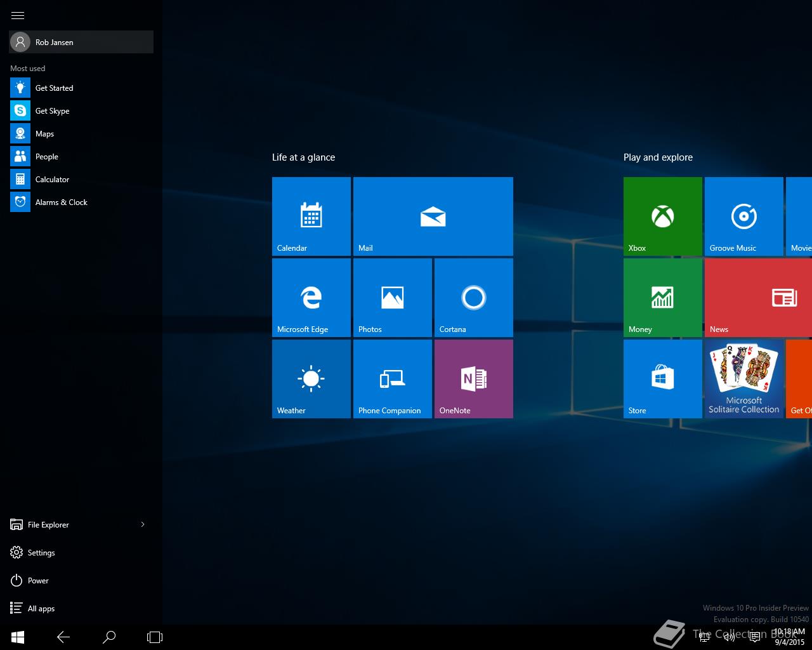Open Maps from most used list
Image resolution: width=812 pixels, height=650 pixels.
81,133
